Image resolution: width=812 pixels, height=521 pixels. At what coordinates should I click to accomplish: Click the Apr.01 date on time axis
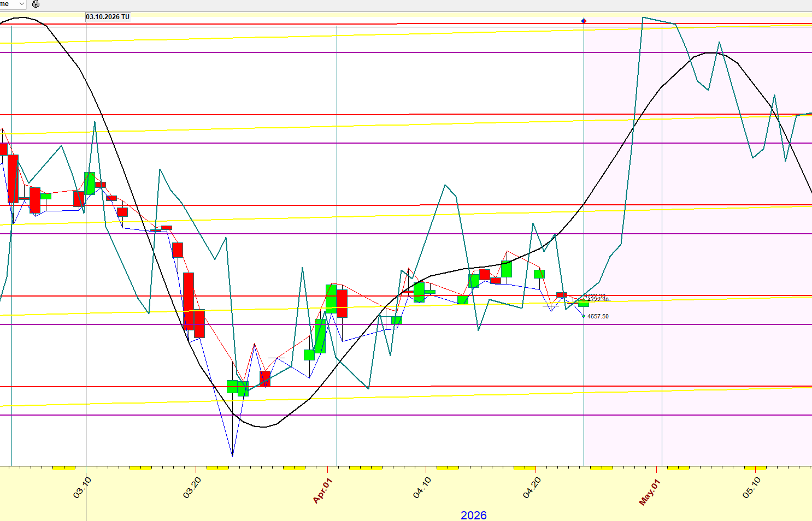[322, 490]
